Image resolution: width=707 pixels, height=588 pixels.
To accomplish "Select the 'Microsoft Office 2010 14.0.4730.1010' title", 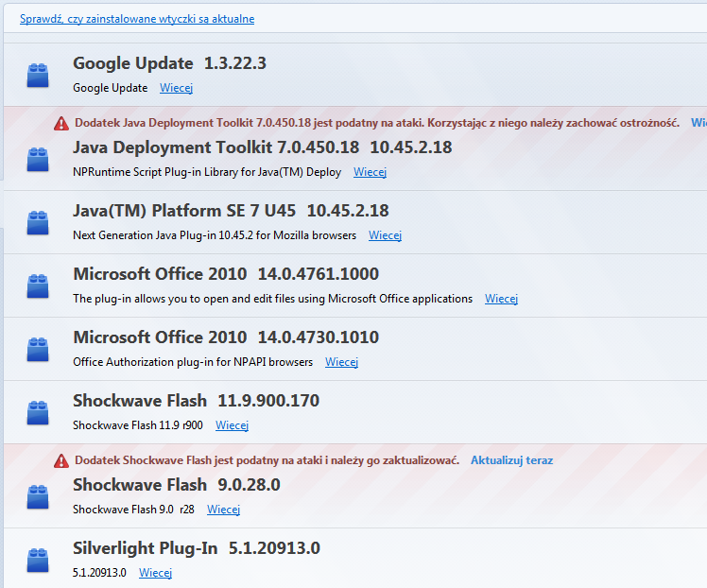I will (x=226, y=337).
